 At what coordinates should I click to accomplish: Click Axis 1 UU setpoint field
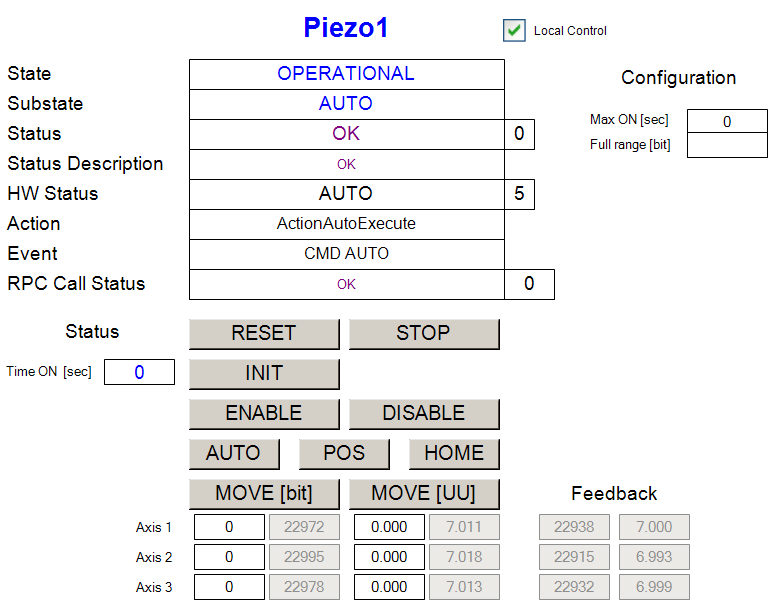[389, 527]
